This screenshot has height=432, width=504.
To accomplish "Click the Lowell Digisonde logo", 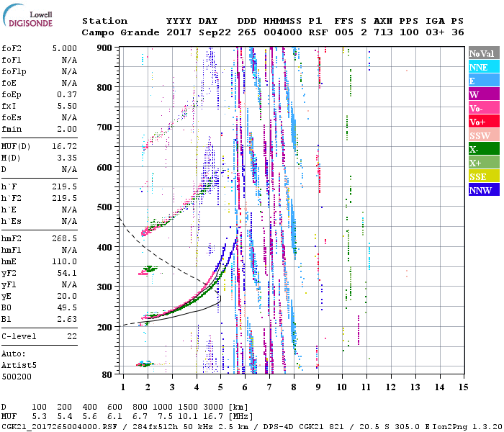I will coord(27,16).
